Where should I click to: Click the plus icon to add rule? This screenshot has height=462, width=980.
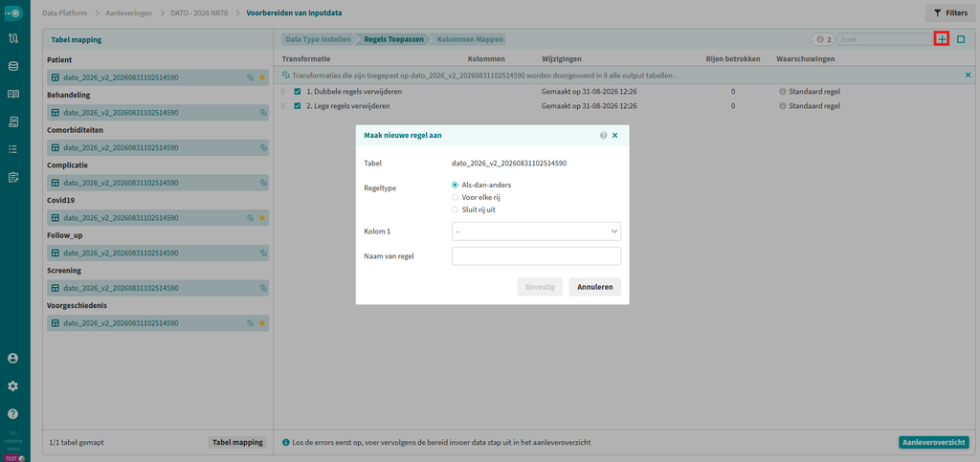[942, 39]
